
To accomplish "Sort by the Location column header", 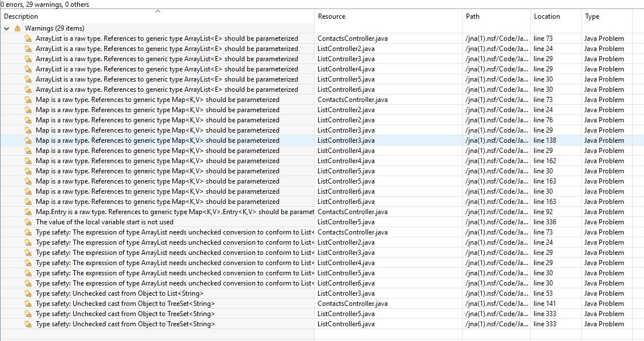I will point(546,16).
